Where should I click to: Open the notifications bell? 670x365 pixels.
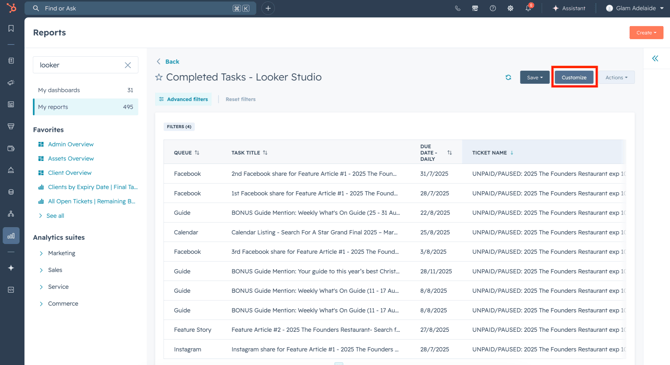click(529, 8)
